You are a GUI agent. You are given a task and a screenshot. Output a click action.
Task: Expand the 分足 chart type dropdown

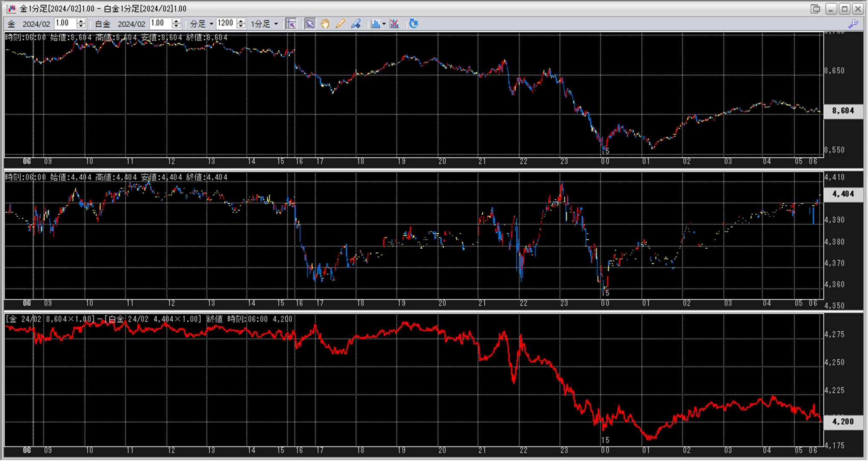211,24
